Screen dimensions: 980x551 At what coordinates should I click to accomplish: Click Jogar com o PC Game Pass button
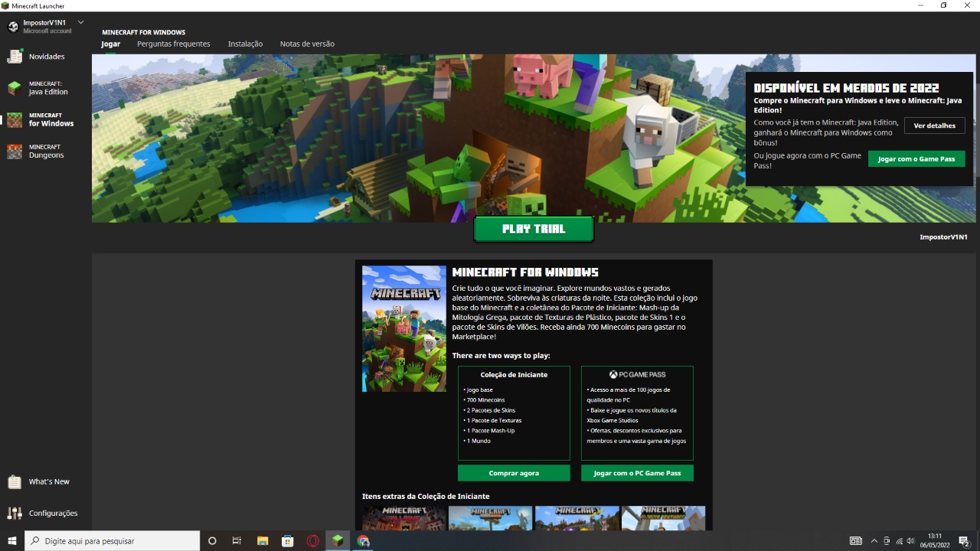coord(637,473)
